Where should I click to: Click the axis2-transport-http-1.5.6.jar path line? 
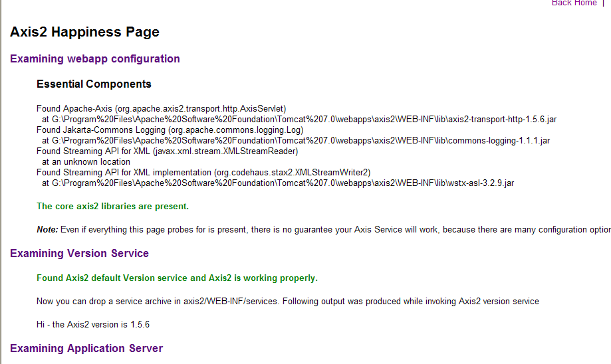click(x=299, y=119)
